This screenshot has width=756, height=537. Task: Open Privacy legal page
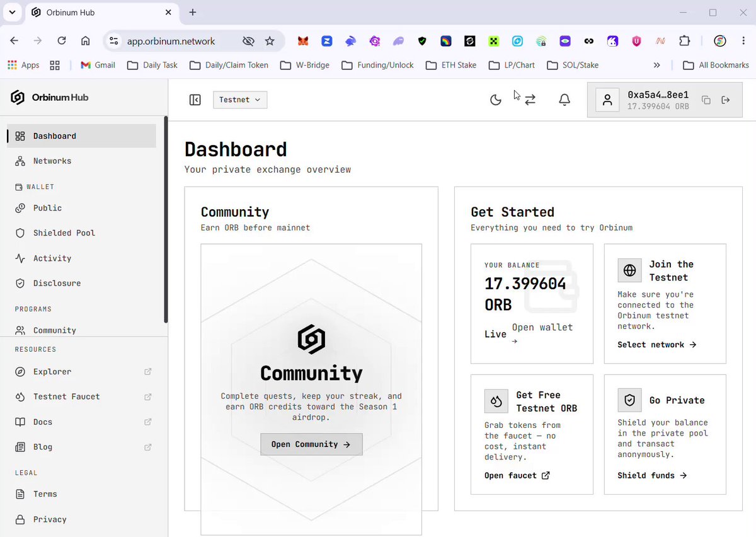pos(82,519)
